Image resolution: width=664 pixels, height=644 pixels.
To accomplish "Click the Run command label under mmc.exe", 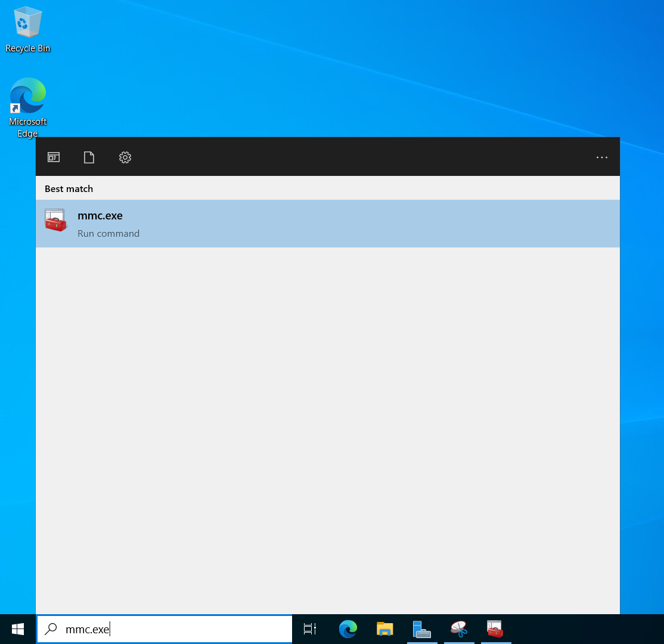I will tap(108, 233).
